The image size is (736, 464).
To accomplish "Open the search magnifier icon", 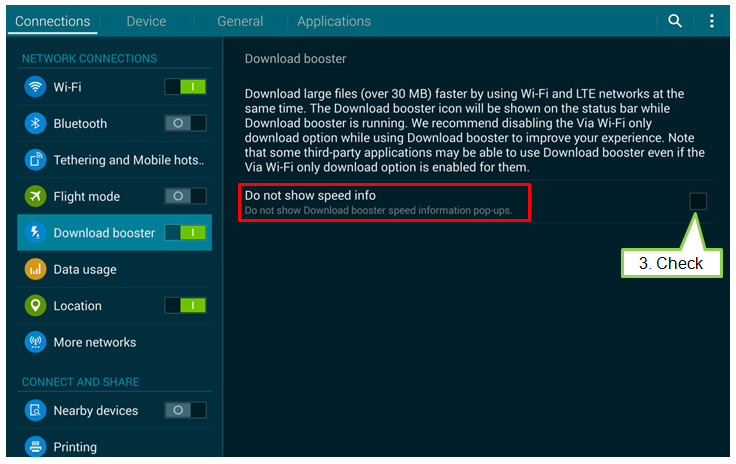I will click(675, 21).
